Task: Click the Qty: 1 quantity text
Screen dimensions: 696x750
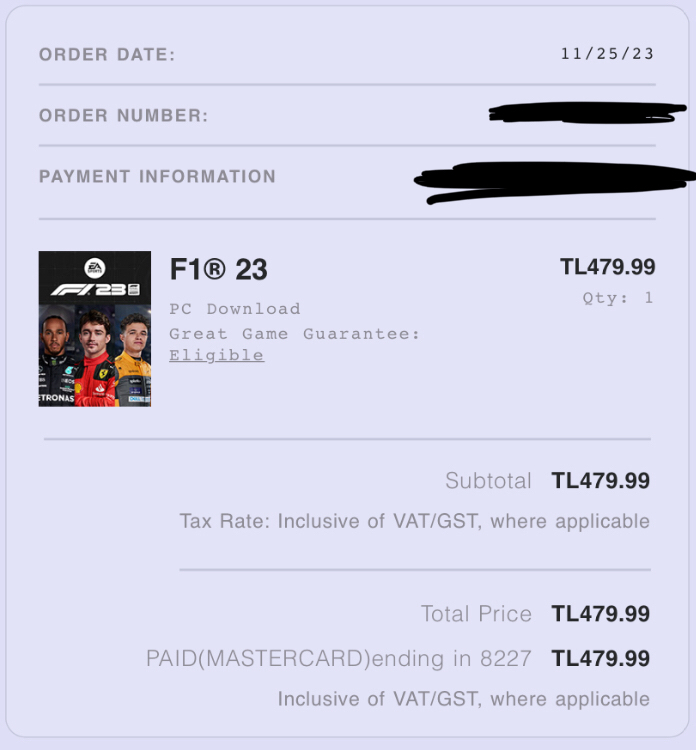Action: pos(617,298)
